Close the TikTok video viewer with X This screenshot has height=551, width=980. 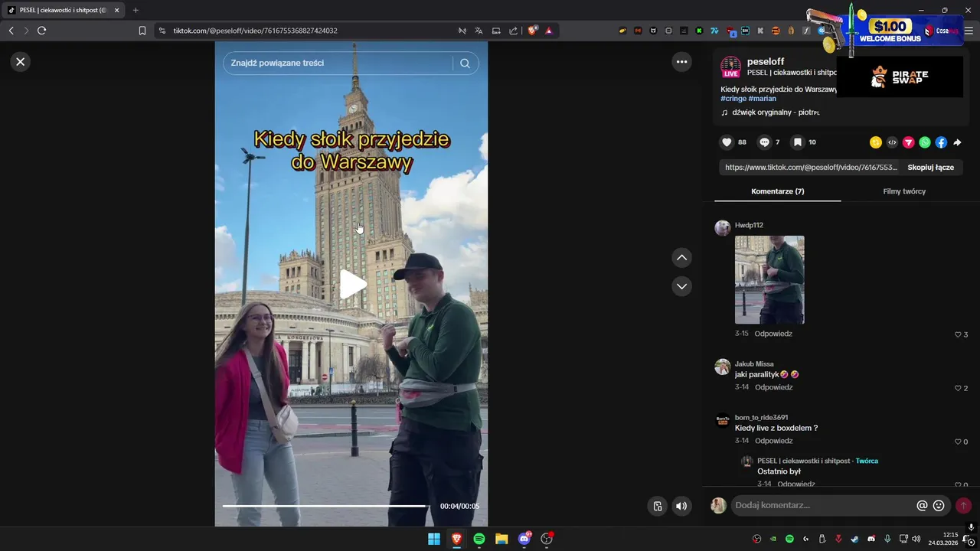[x=21, y=62]
